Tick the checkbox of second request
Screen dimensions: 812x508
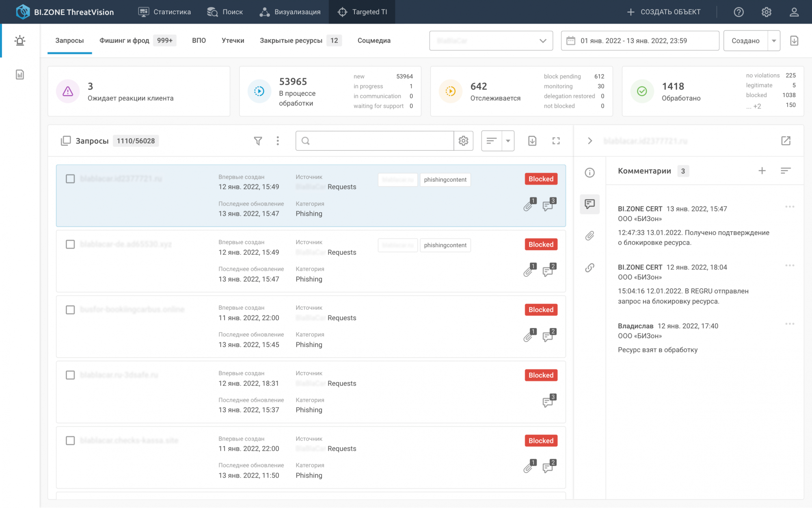(x=70, y=244)
